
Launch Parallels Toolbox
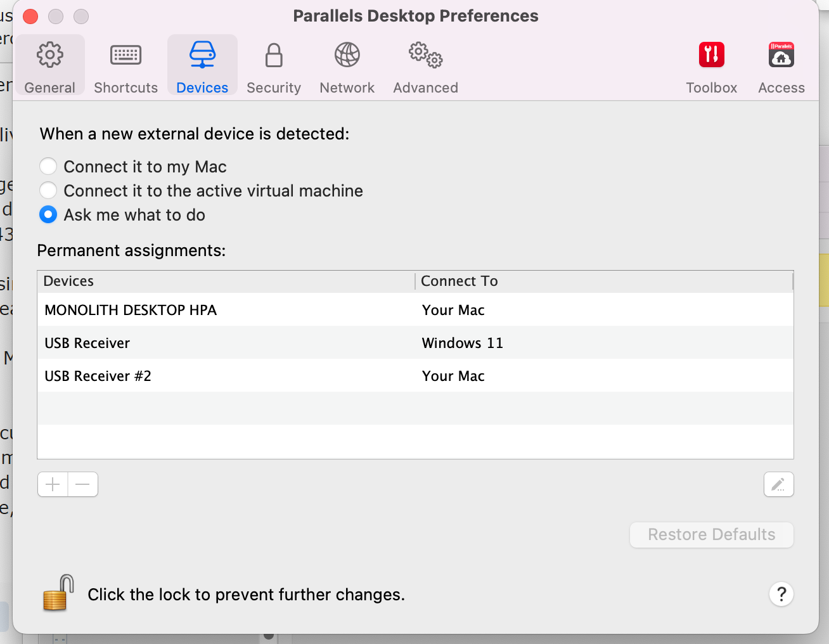(711, 66)
